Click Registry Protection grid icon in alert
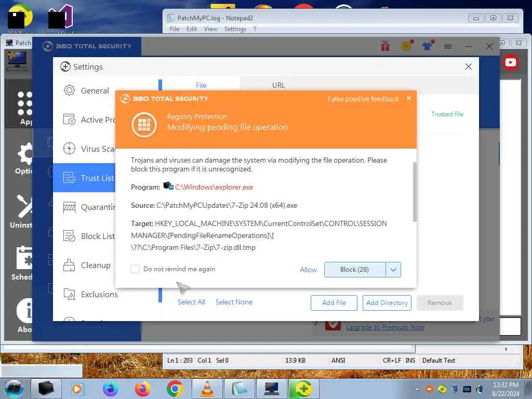Screen dimensions: 532x399 point(144,125)
